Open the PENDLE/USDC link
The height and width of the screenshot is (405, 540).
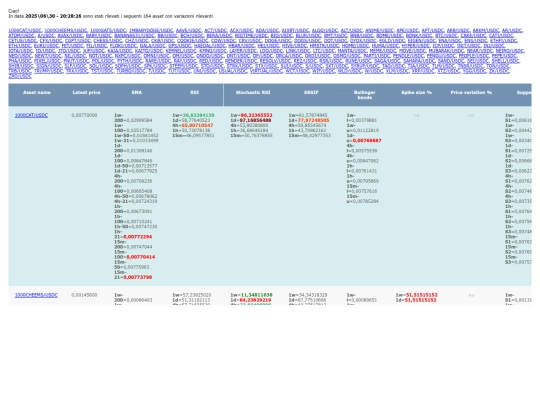408,55
